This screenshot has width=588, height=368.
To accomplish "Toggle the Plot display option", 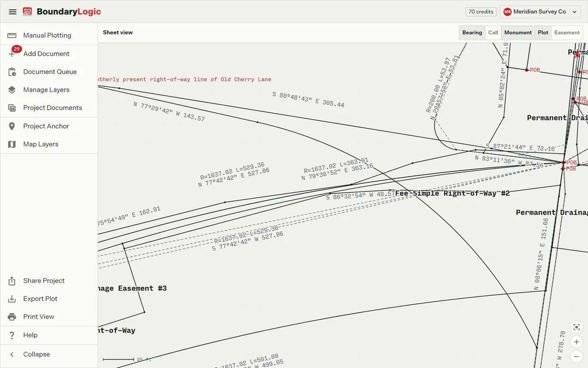I will tap(543, 33).
